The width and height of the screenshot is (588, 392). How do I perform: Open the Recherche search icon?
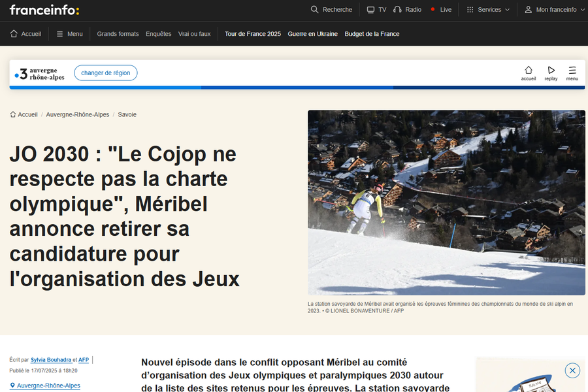315,10
